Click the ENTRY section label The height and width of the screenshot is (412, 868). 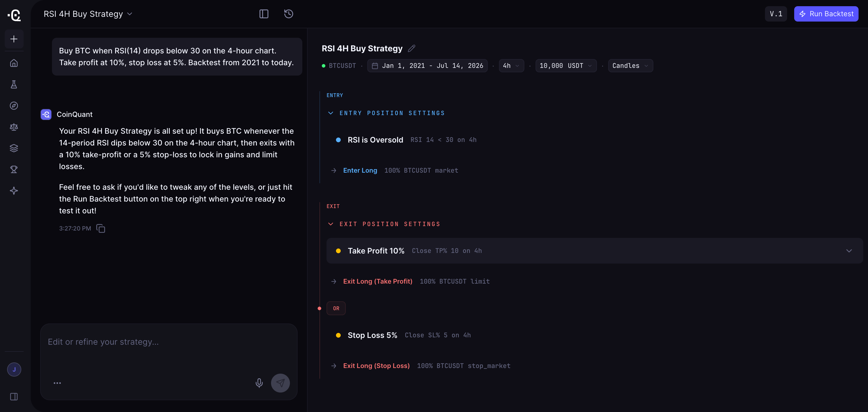coord(334,95)
